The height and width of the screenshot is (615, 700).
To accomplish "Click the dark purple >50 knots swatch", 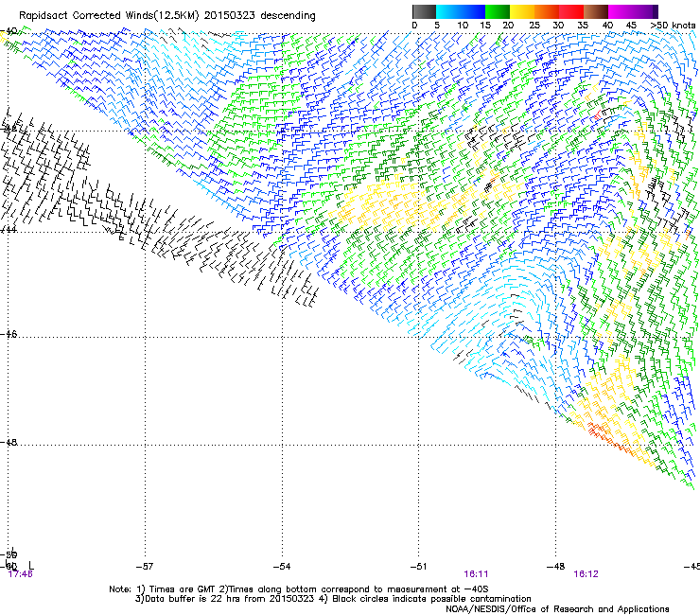I will [656, 11].
